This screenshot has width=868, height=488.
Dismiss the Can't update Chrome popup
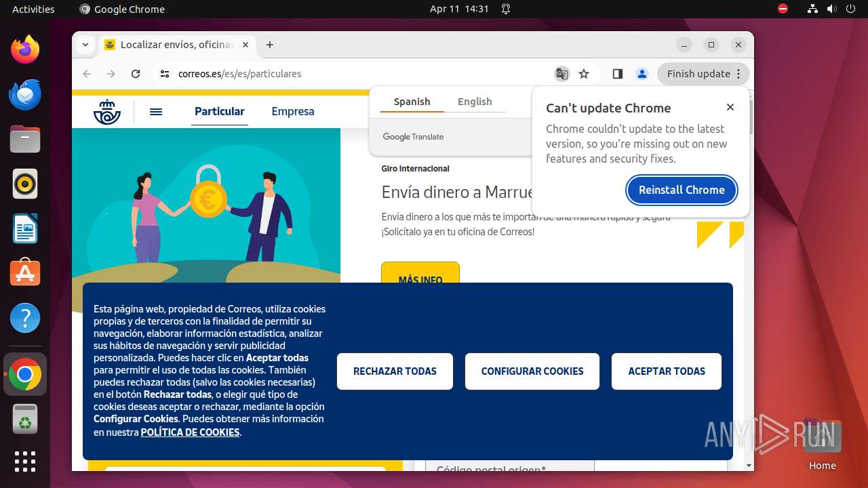(x=730, y=107)
